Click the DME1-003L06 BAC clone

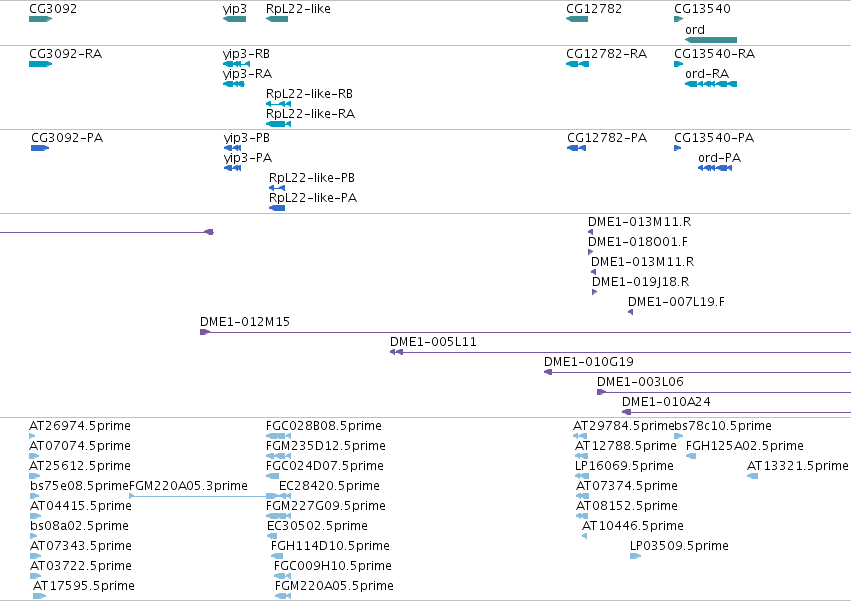(x=724, y=393)
